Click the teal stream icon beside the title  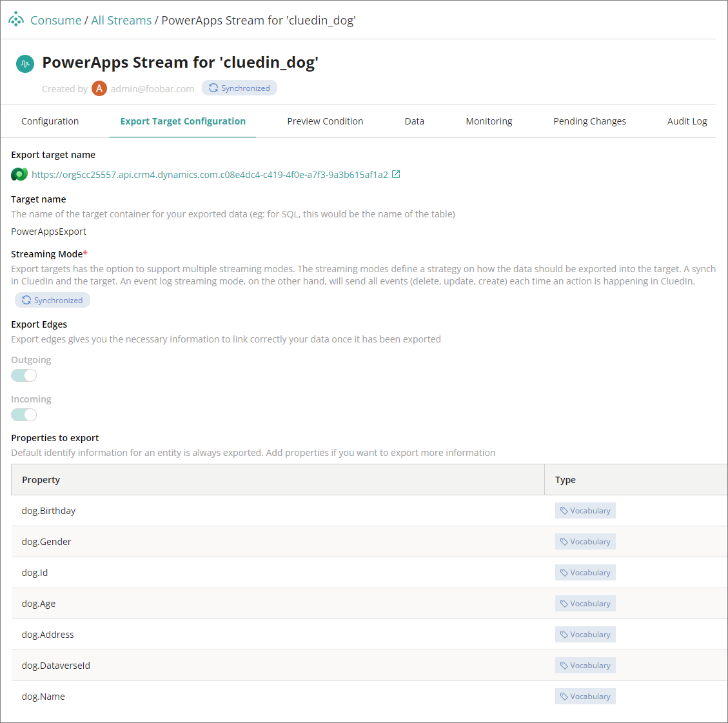click(x=25, y=64)
